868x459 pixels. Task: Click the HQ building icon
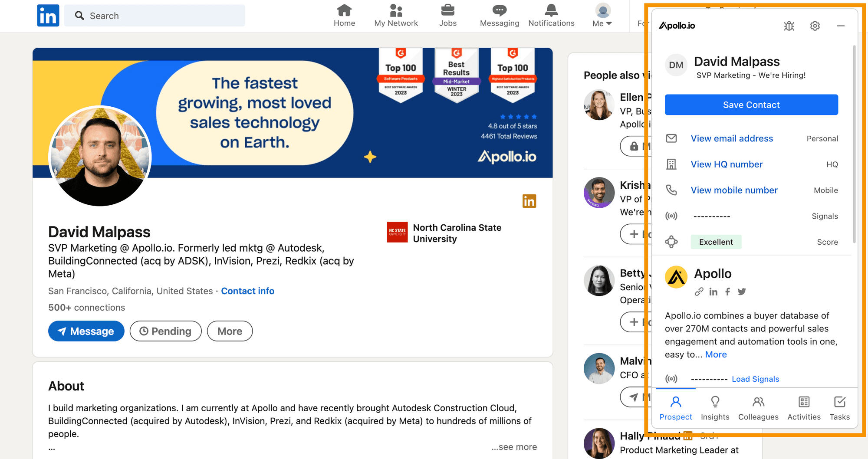pyautogui.click(x=671, y=164)
